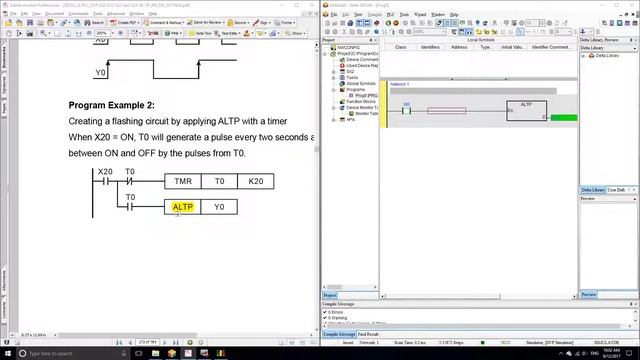Collapse the Programs node in Project tree
Image resolution: width=640 pixels, height=360 pixels.
pos(334,90)
